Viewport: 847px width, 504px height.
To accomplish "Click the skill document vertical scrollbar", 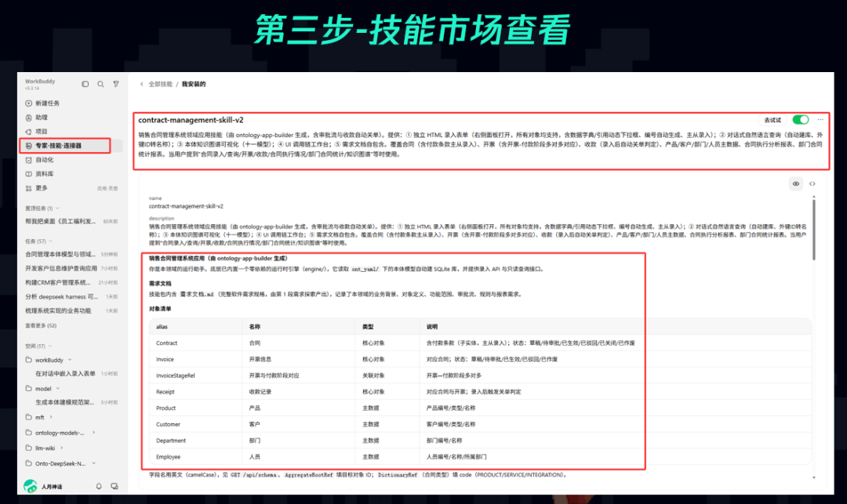I will [813, 229].
